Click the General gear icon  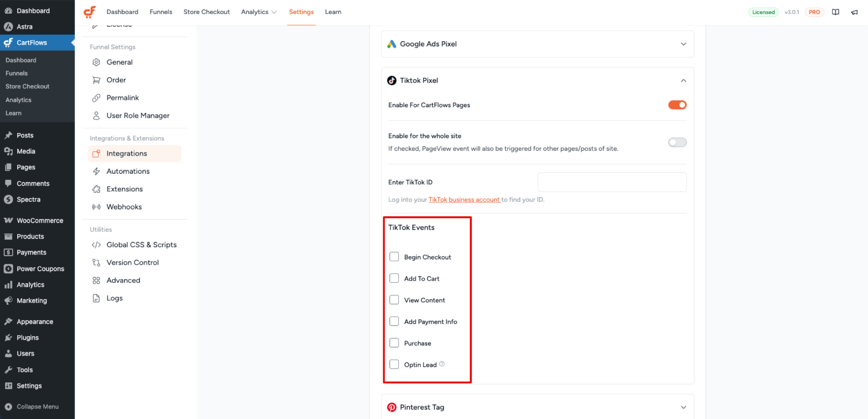(x=96, y=62)
